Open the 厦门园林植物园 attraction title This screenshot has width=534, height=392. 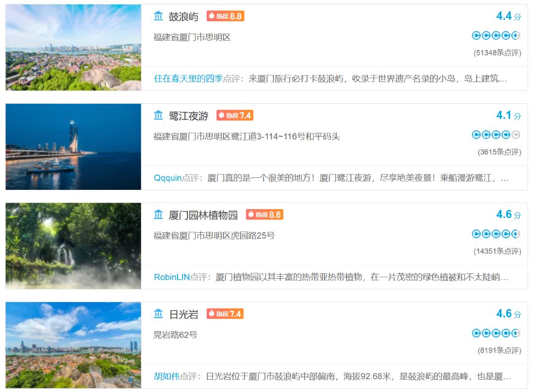[x=203, y=215]
